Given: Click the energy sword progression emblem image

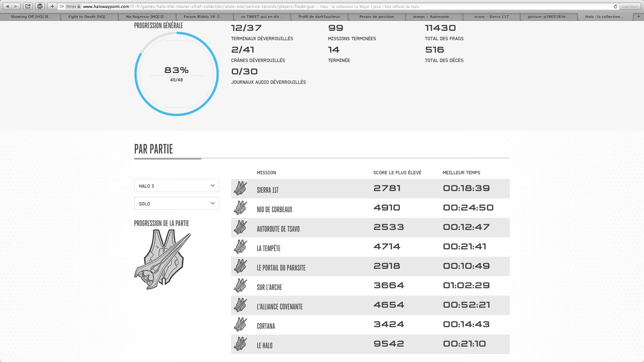Looking at the screenshot, I should pyautogui.click(x=163, y=259).
